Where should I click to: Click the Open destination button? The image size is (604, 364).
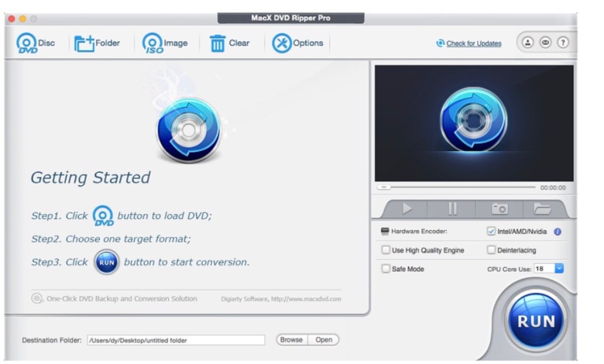[x=324, y=340]
